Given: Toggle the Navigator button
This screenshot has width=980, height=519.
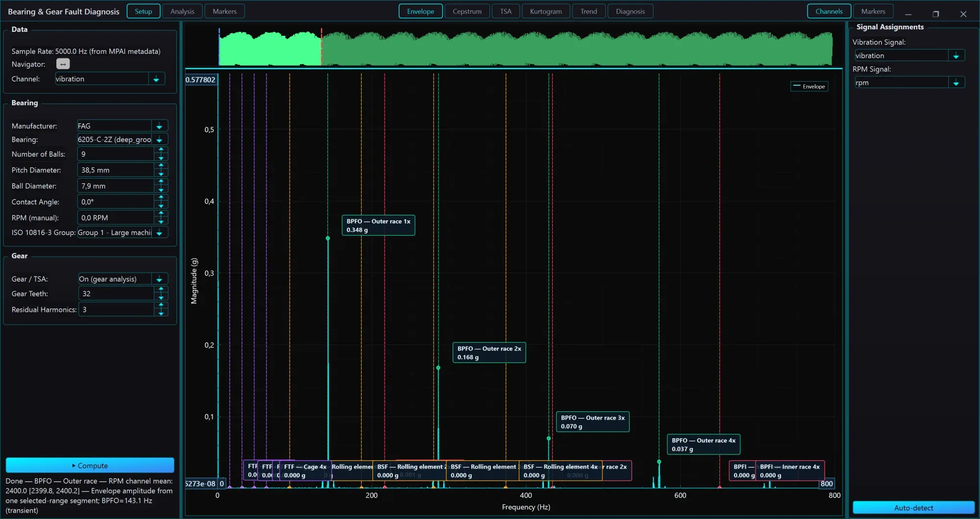Looking at the screenshot, I should [63, 64].
